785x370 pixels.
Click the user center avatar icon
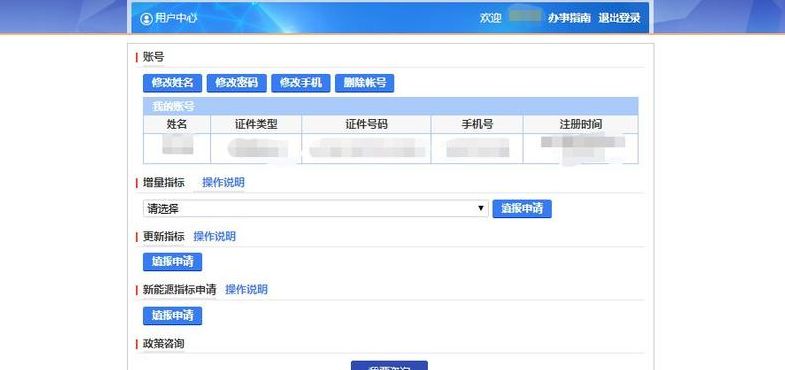pyautogui.click(x=146, y=19)
